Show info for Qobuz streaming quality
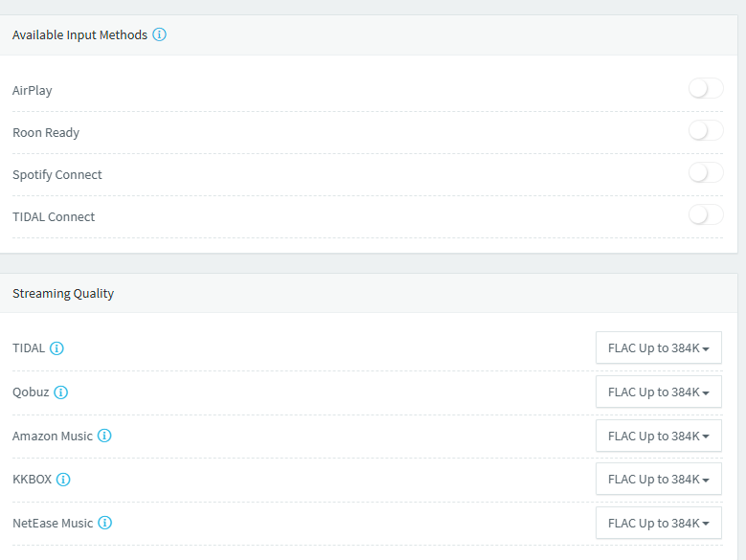Image resolution: width=746 pixels, height=560 pixels. 61,392
